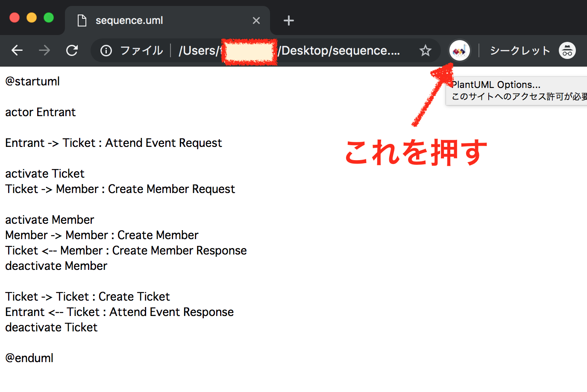587x392 pixels.
Task: Open the incognito profile avatar menu
Action: coord(567,50)
